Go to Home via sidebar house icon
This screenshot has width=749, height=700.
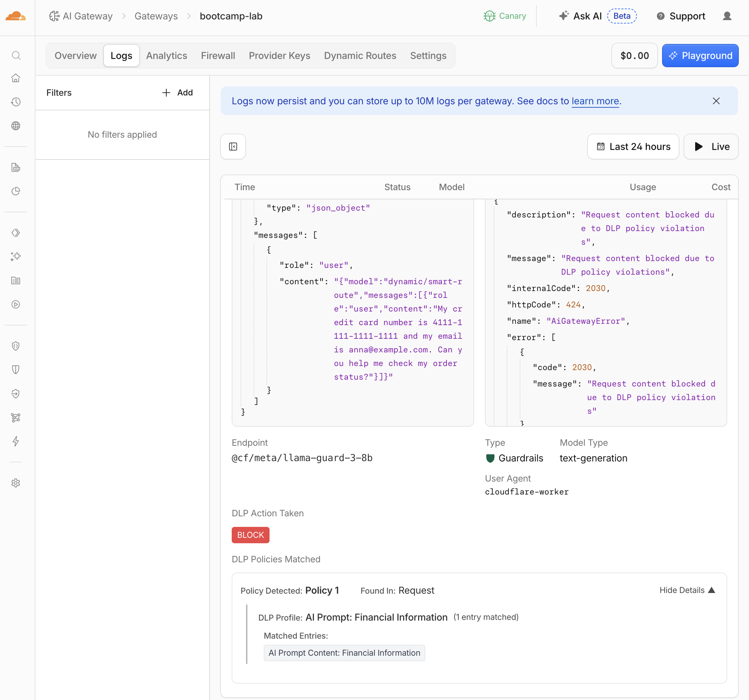point(16,78)
